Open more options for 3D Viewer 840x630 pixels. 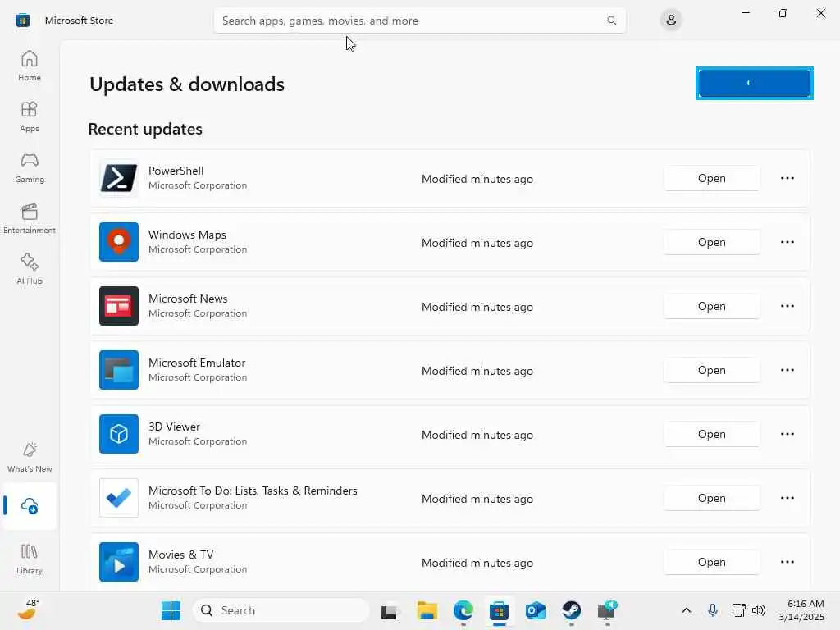[787, 434]
